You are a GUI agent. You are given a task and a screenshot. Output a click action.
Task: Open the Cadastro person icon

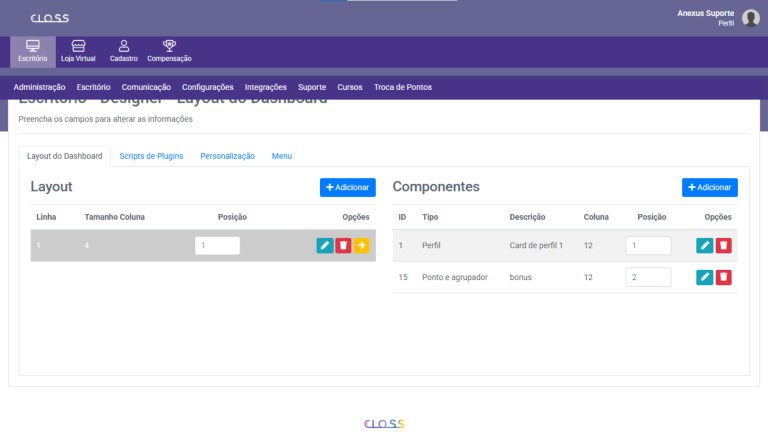124,47
